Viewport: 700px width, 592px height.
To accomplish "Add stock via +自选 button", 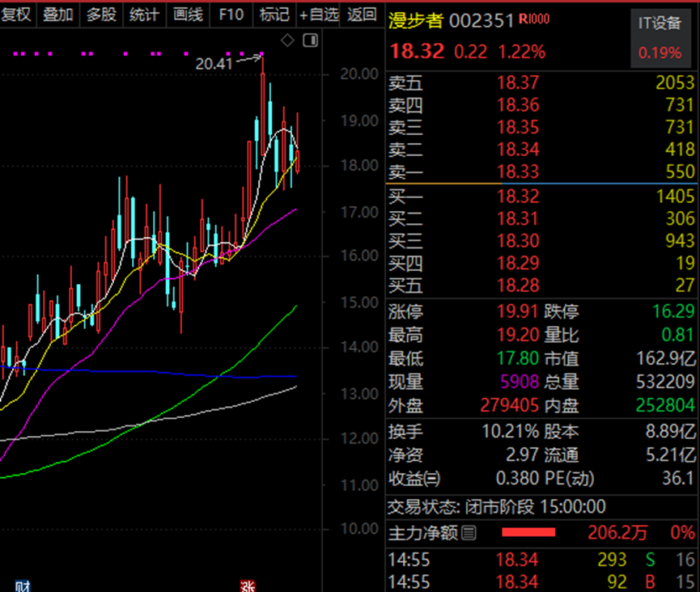I will pyautogui.click(x=319, y=15).
